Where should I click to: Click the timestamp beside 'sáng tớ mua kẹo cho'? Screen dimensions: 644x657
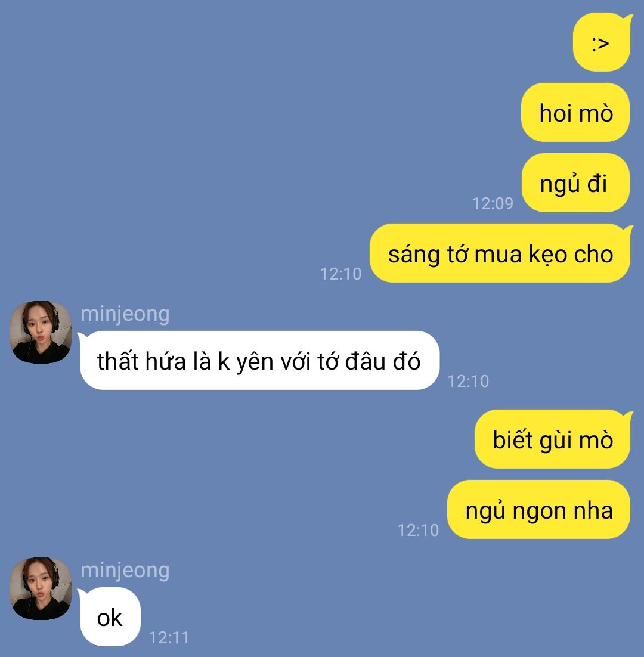[340, 274]
